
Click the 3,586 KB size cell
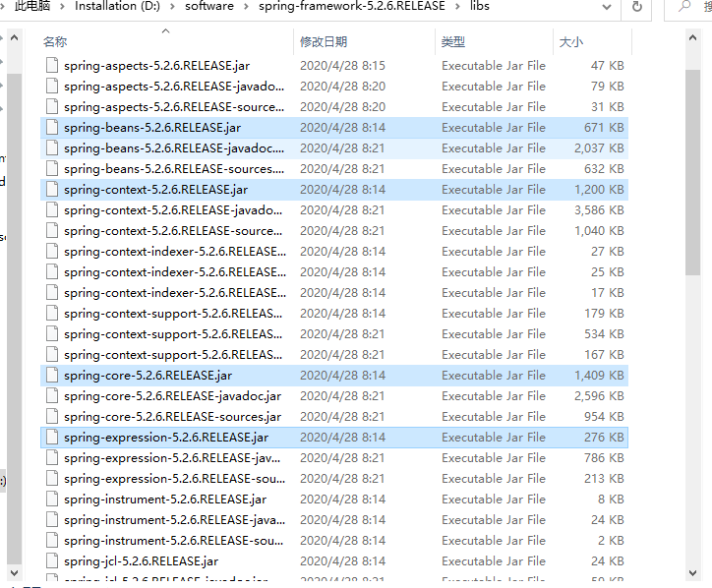point(599,210)
